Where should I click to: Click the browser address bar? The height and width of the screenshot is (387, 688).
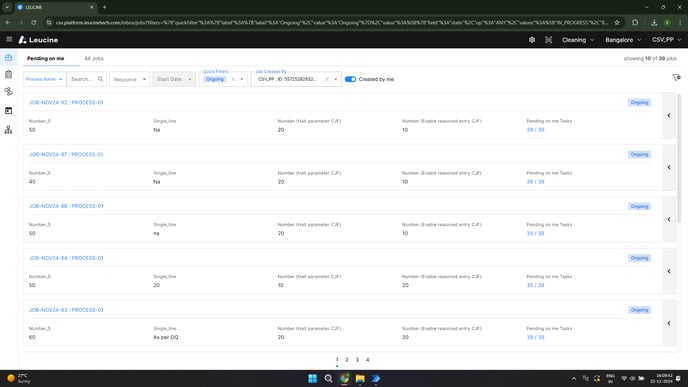(331, 22)
